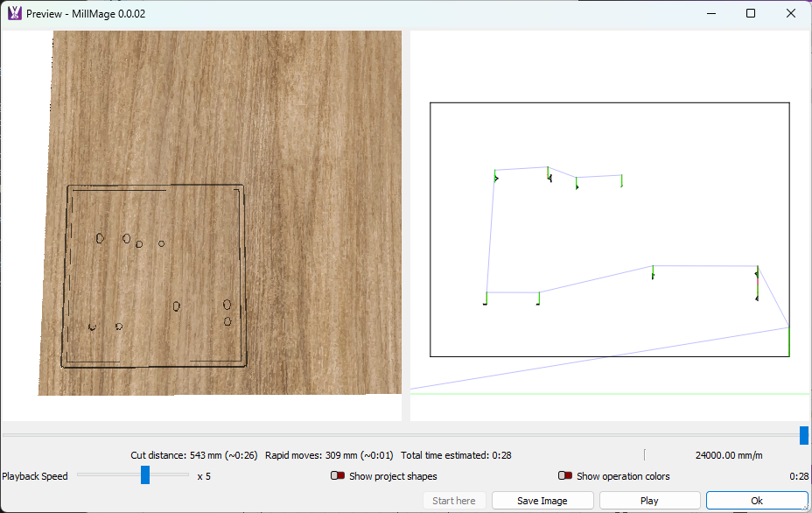
Task: Close the Preview window
Action: click(x=791, y=13)
